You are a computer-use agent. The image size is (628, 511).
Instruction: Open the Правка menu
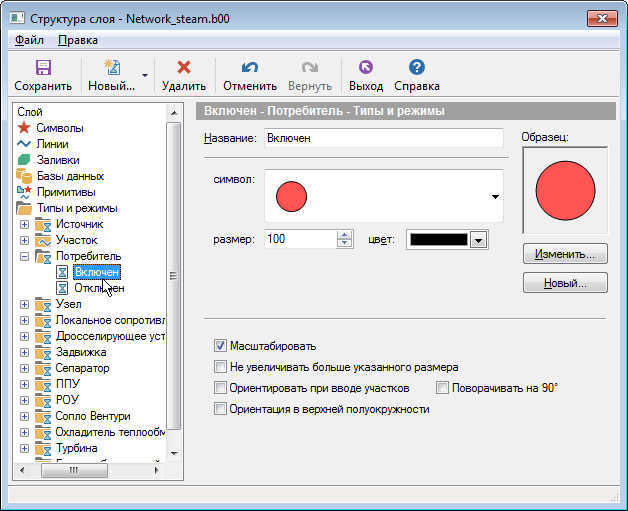coord(78,40)
